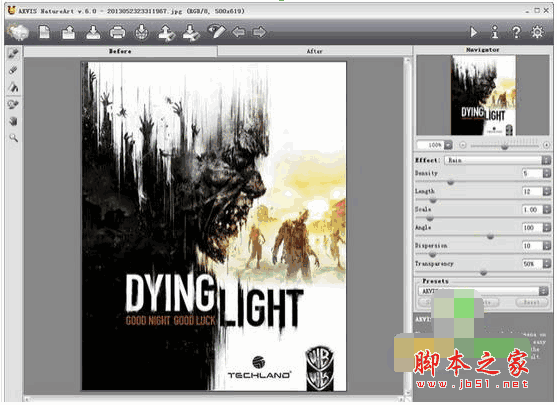557x405 pixels.
Task: Click the Angle value field showing 100
Action: pos(532,228)
